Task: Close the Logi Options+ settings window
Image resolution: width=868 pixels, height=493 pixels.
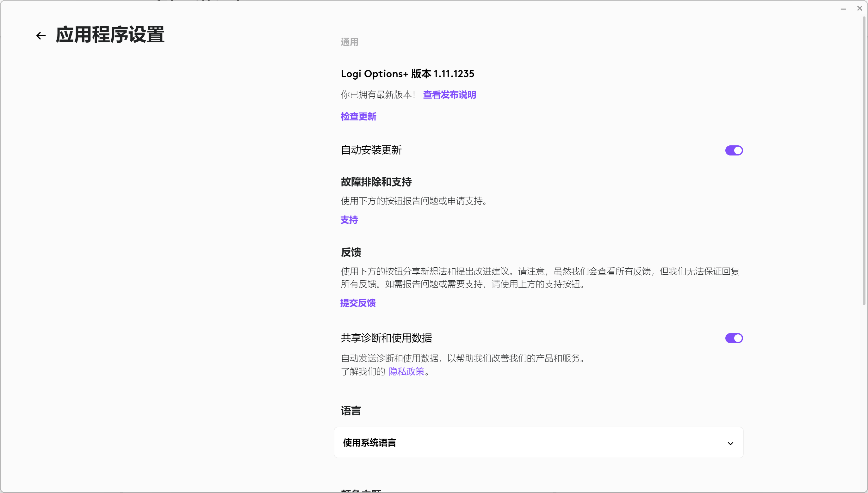Action: pyautogui.click(x=859, y=8)
